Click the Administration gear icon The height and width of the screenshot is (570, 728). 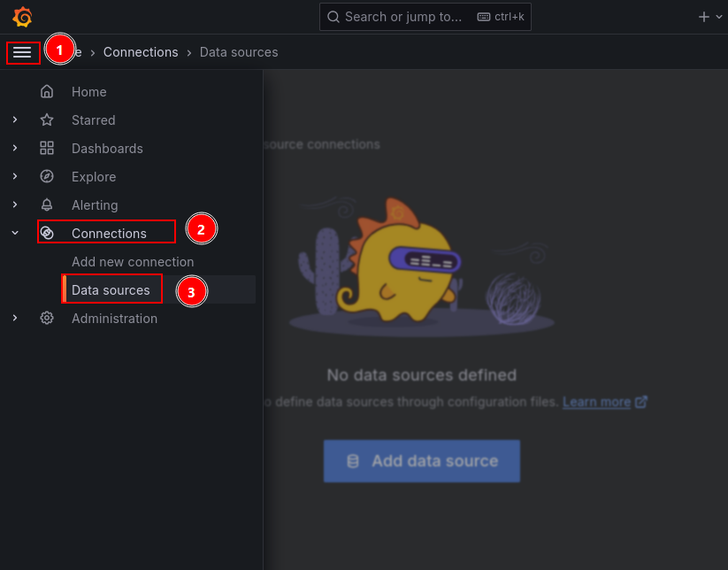tap(46, 319)
